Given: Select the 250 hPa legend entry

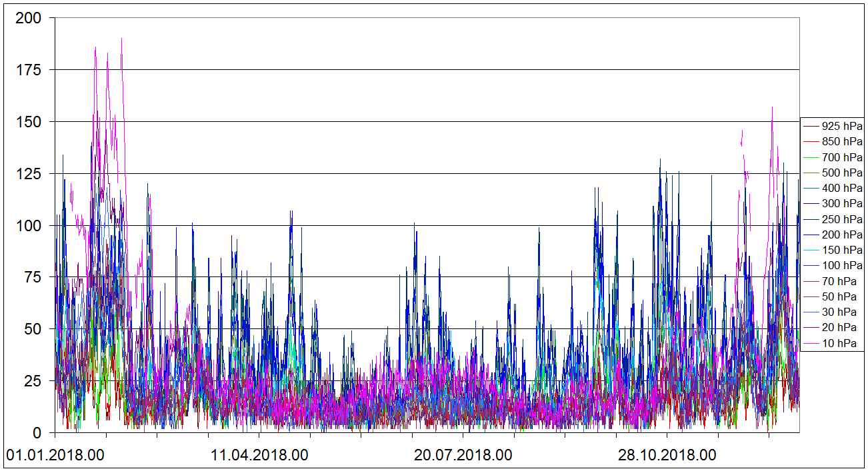Looking at the screenshot, I should point(842,219).
